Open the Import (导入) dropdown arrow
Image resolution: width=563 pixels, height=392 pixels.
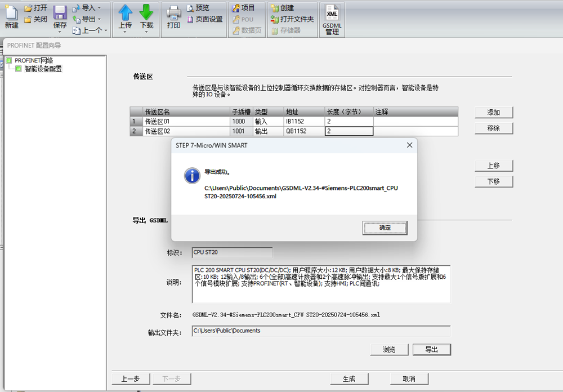coord(100,8)
